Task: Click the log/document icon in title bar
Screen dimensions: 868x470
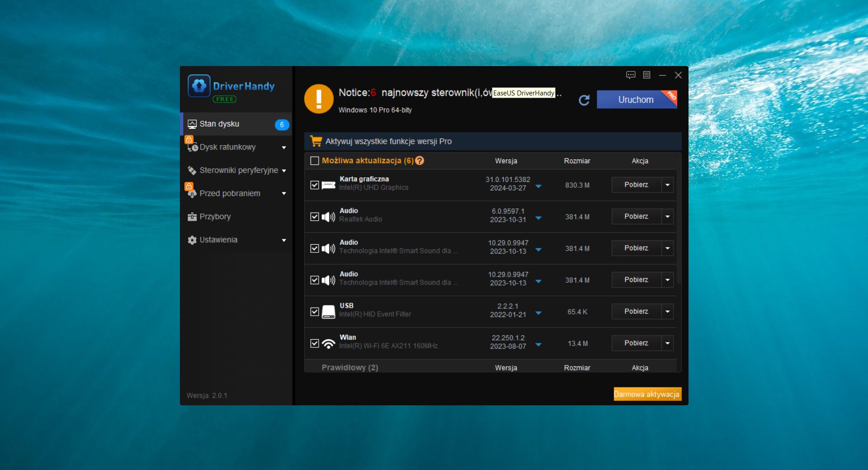Action: pyautogui.click(x=647, y=75)
